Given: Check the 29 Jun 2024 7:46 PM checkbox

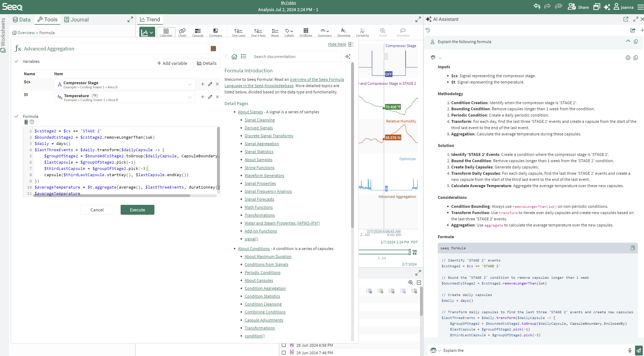Looking at the screenshot, I should [x=284, y=353].
